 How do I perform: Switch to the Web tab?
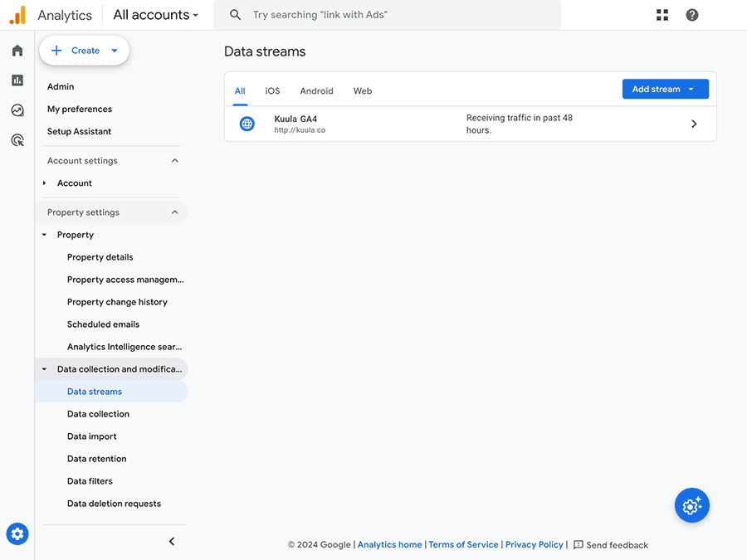pos(363,91)
